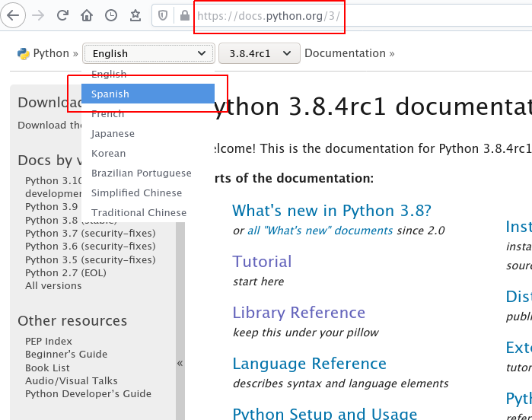Go back with the browser back arrow
This screenshot has height=420, width=532.
[x=13, y=15]
